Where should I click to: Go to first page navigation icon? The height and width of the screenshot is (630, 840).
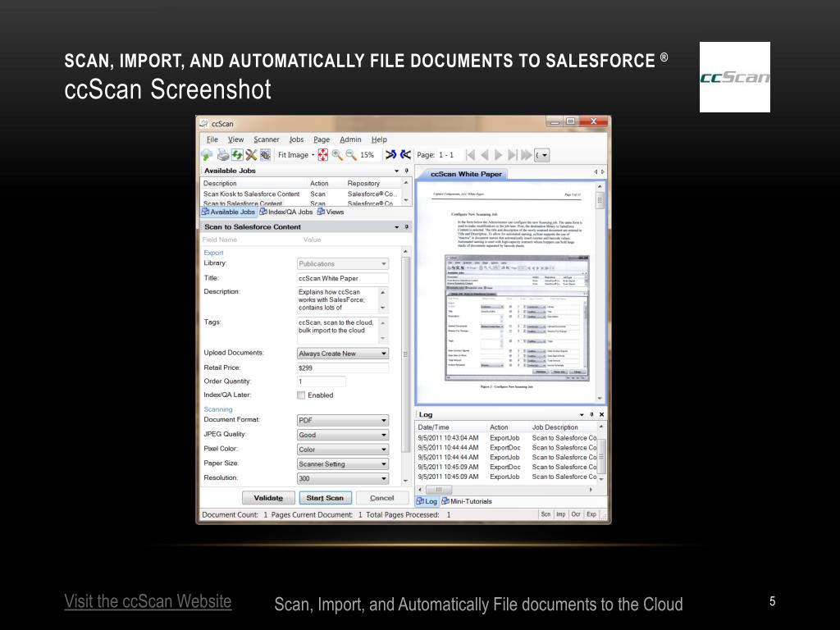pos(470,155)
